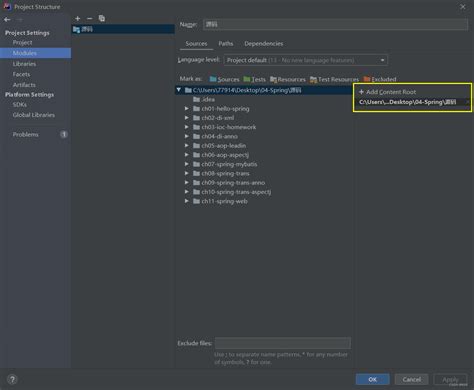474x390 pixels.
Task: Click the add module plus icon
Action: click(78, 19)
